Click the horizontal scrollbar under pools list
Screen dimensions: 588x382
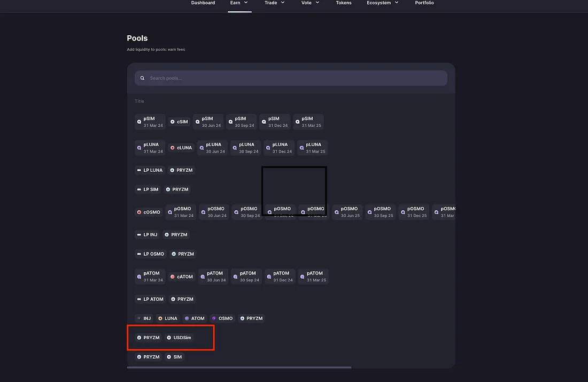pyautogui.click(x=239, y=368)
